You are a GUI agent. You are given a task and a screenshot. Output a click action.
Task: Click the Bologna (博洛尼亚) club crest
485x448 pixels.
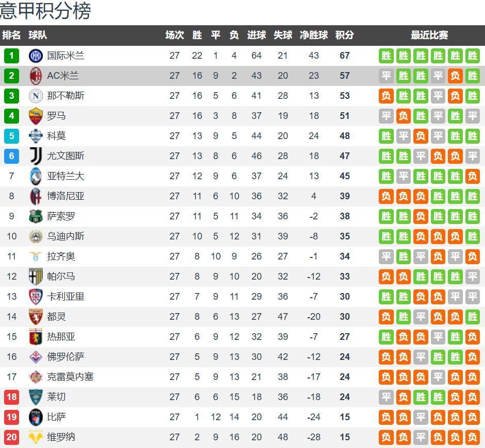click(x=36, y=196)
